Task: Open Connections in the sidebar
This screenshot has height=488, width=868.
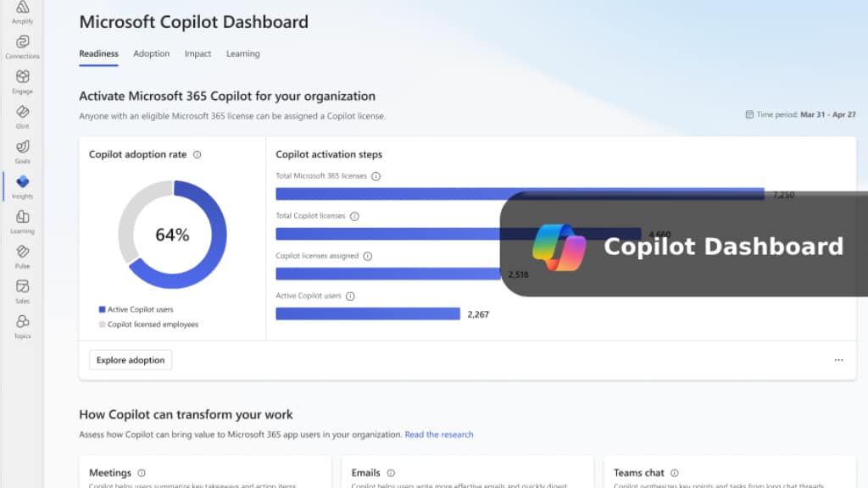Action: coord(22,47)
